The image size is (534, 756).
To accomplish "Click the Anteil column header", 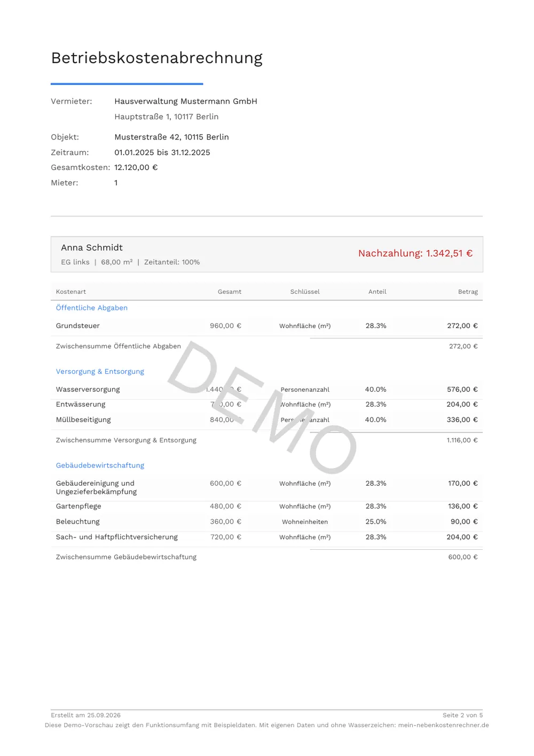I will click(378, 292).
